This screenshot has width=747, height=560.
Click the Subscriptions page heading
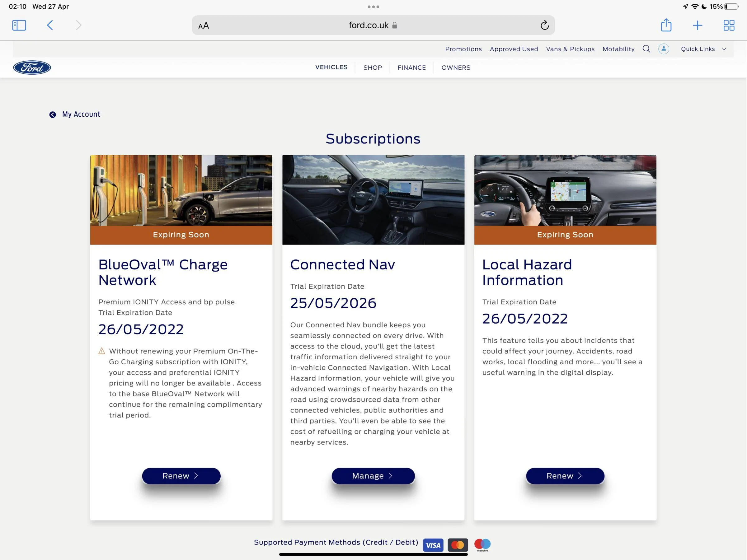(x=373, y=139)
